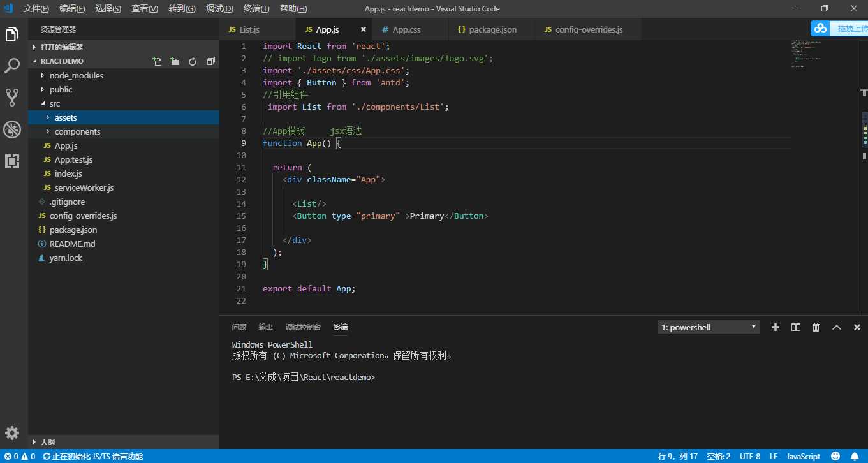The width and height of the screenshot is (868, 463).
Task: Switch to the 输出 panel tab
Action: [x=265, y=327]
